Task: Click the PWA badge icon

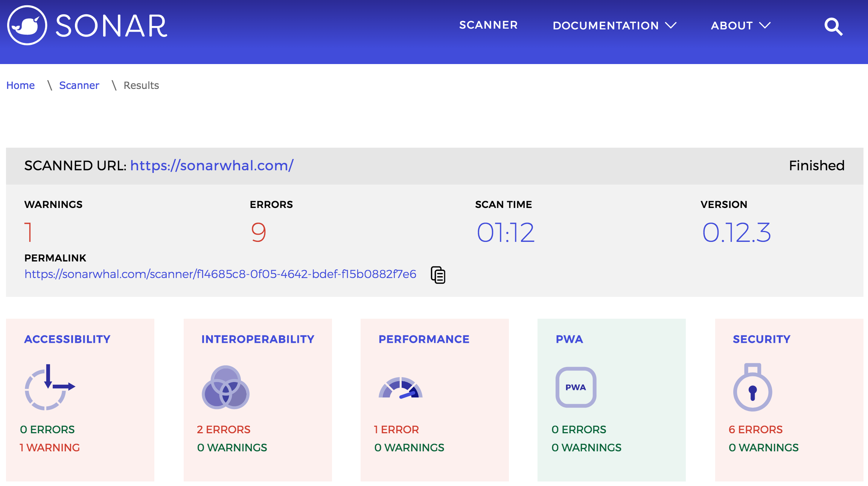Action: (x=576, y=387)
